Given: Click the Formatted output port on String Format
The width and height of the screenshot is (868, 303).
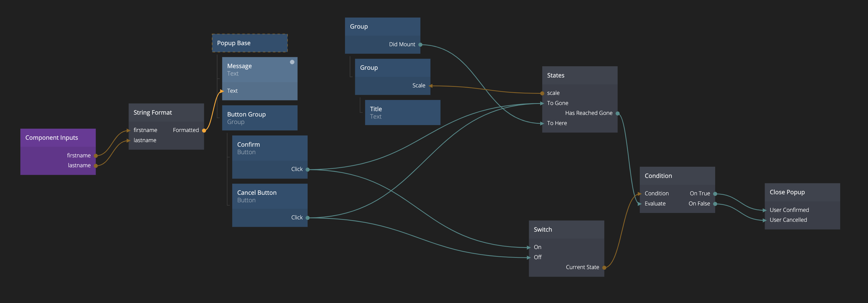Looking at the screenshot, I should [x=204, y=130].
